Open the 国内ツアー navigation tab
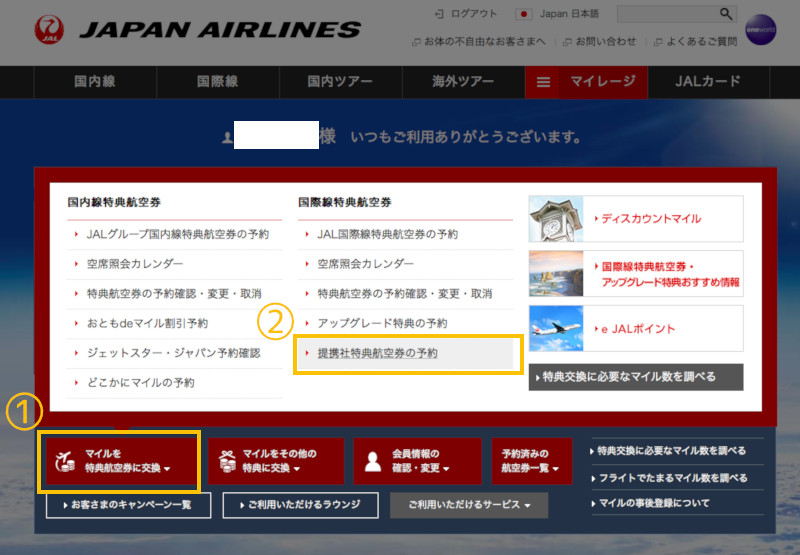 (340, 82)
